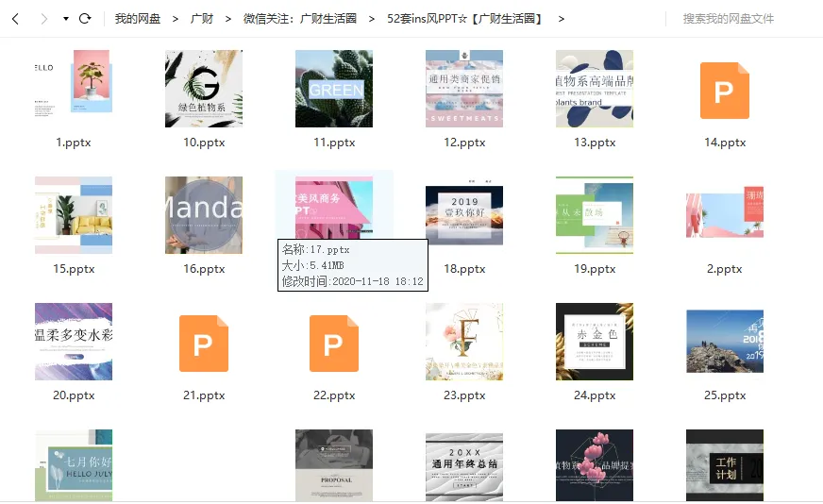This screenshot has width=823, height=504.
Task: Select the 25.pptx mountain thumbnail
Action: pyautogui.click(x=724, y=342)
